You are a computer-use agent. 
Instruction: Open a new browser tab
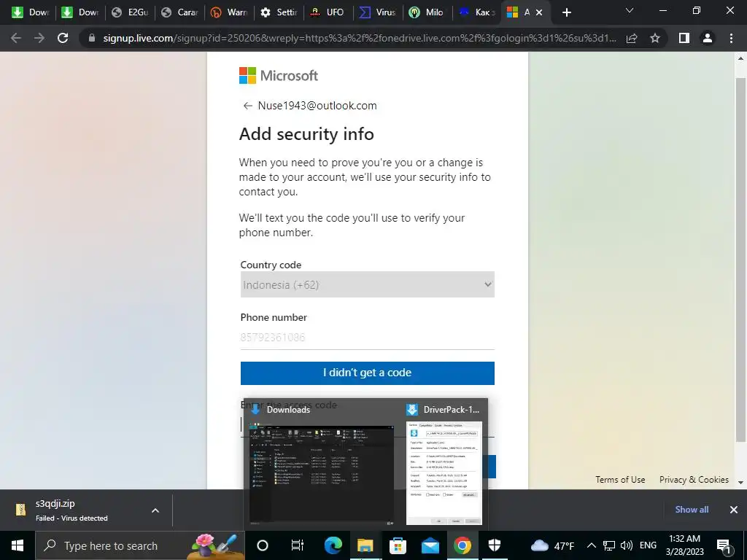click(x=566, y=12)
